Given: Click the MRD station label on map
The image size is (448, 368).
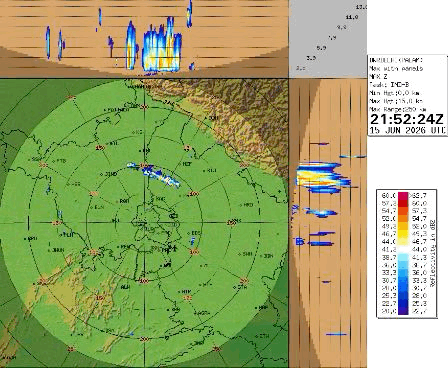Looking at the screenshot, I should tap(248, 205).
